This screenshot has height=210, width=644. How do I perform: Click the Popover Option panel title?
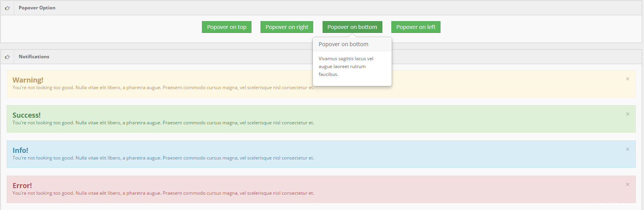37,8
